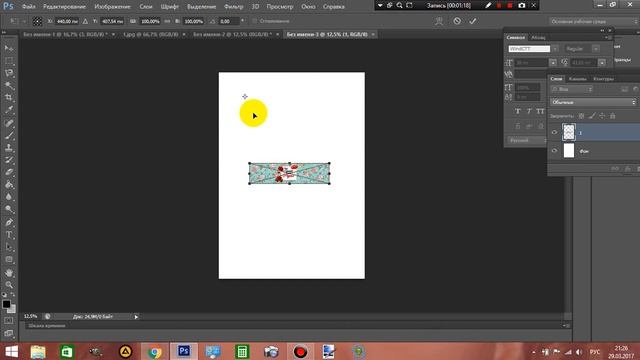Hide layer 1 with eye icon
The height and width of the screenshot is (360, 640).
[554, 132]
